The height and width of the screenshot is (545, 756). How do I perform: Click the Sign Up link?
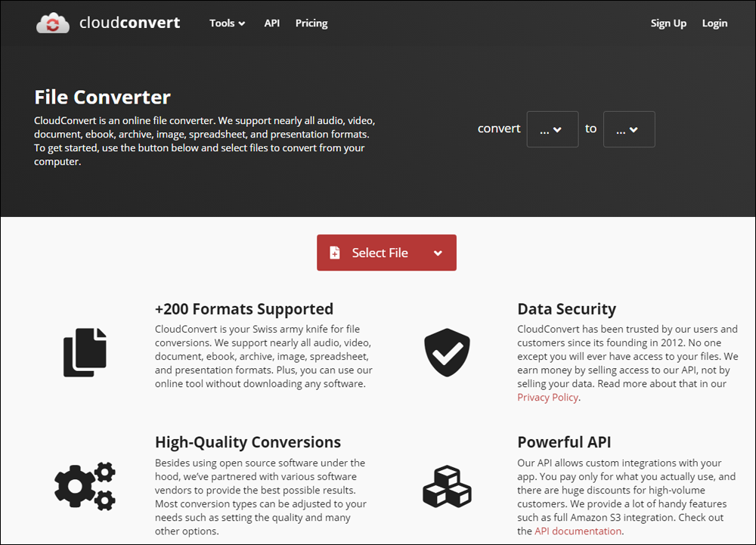click(x=668, y=23)
